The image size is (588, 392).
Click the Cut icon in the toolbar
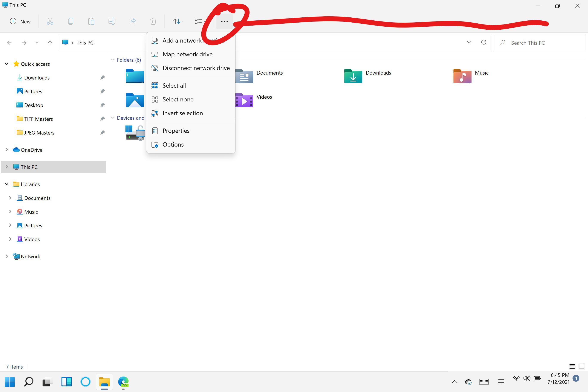pyautogui.click(x=50, y=21)
